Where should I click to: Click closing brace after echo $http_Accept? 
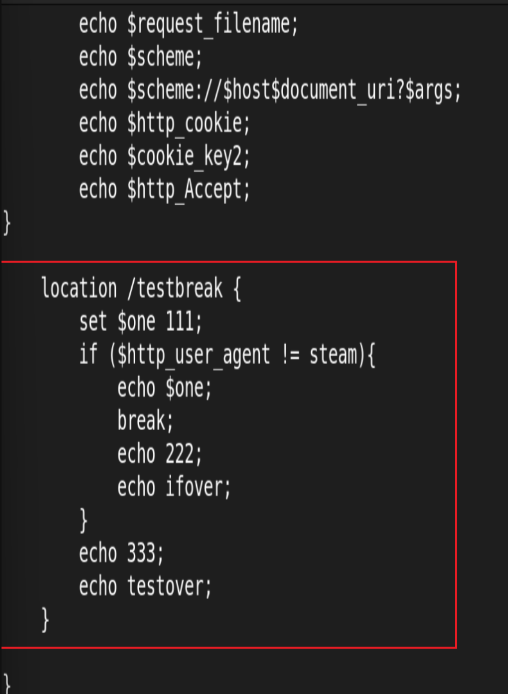pyautogui.click(x=7, y=223)
